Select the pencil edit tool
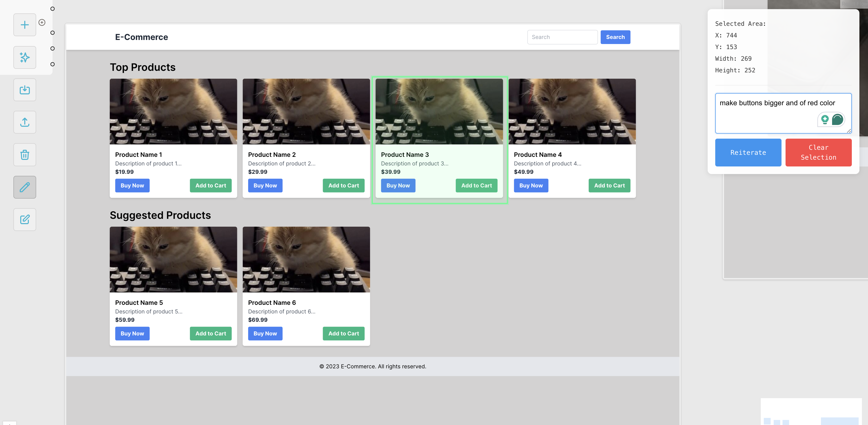 click(25, 187)
